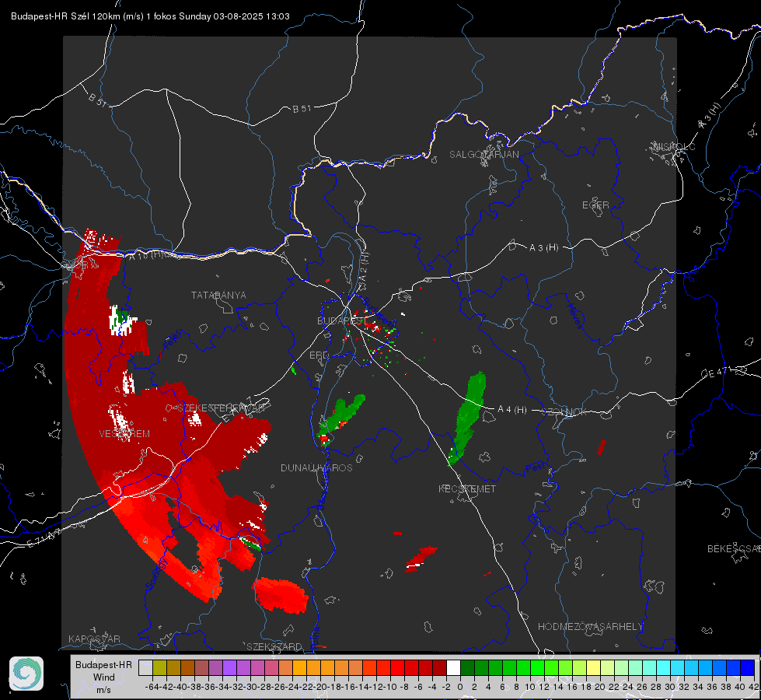Click the HODMEZOVASARHELY city label
The image size is (761, 700).
[x=591, y=627]
